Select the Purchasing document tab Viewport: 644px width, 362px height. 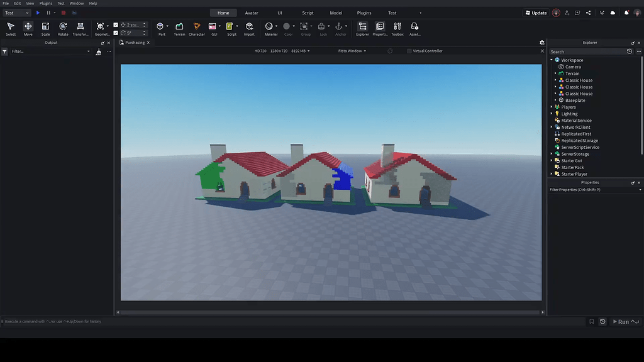(x=135, y=43)
